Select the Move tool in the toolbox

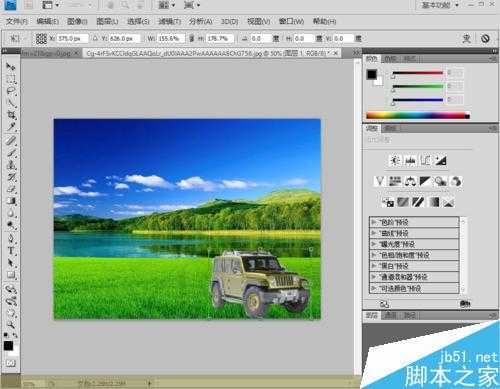11,67
